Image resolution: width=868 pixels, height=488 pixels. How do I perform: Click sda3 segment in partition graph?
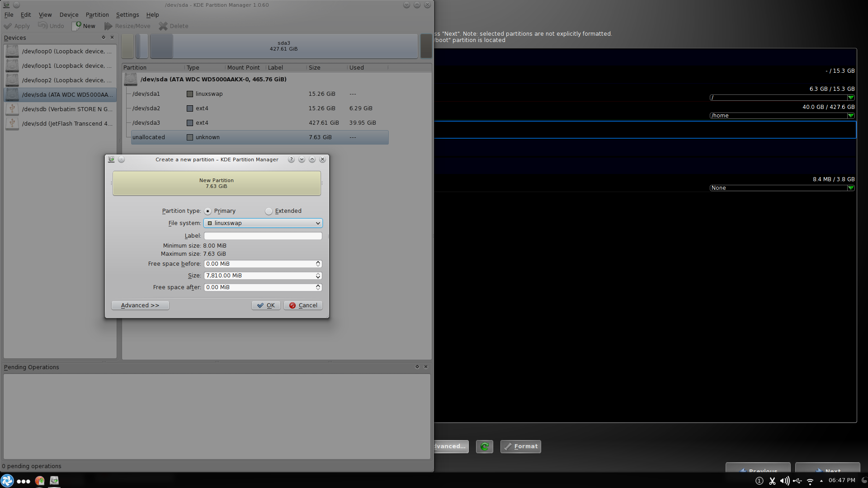pos(284,46)
